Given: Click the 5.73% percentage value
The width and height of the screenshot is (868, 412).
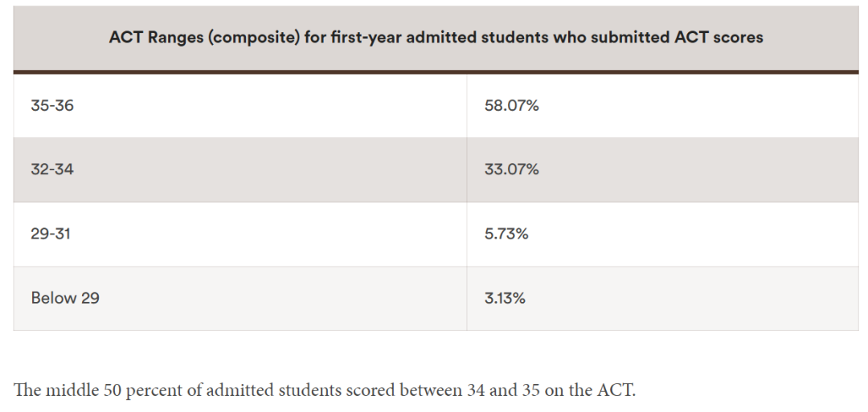Looking at the screenshot, I should pos(506,234).
